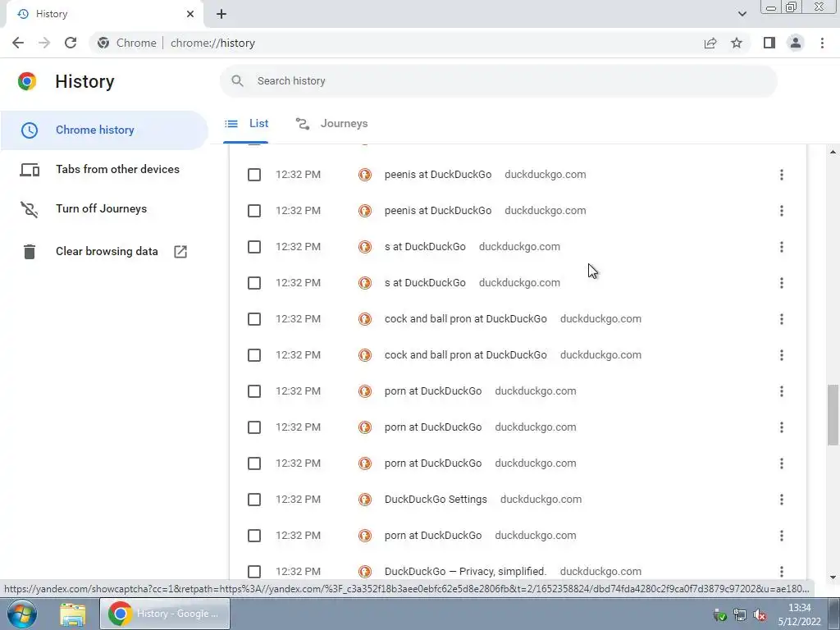The height and width of the screenshot is (630, 840).
Task: Open actions menu for DuckDuckGo Settings row
Action: (782, 500)
